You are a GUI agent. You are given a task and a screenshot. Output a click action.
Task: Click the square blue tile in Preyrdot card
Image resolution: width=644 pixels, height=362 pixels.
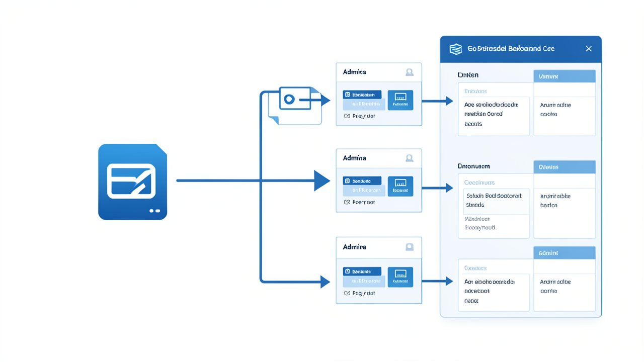click(x=400, y=100)
